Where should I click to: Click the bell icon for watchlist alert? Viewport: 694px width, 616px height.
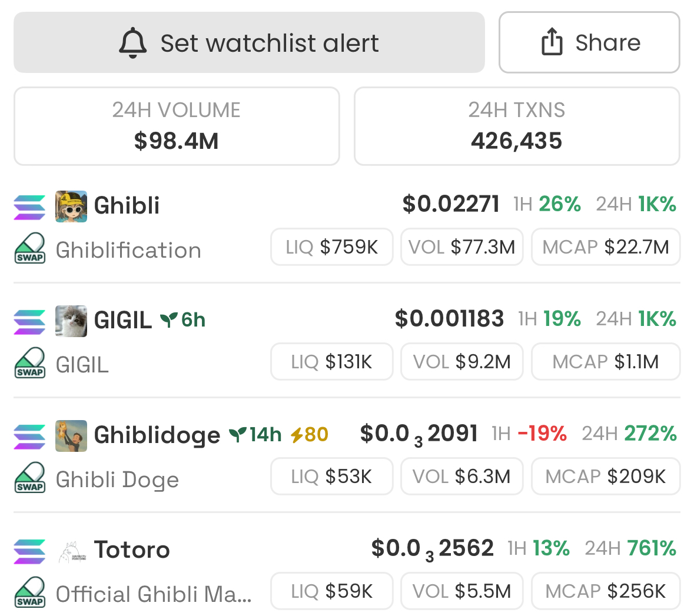(x=133, y=43)
